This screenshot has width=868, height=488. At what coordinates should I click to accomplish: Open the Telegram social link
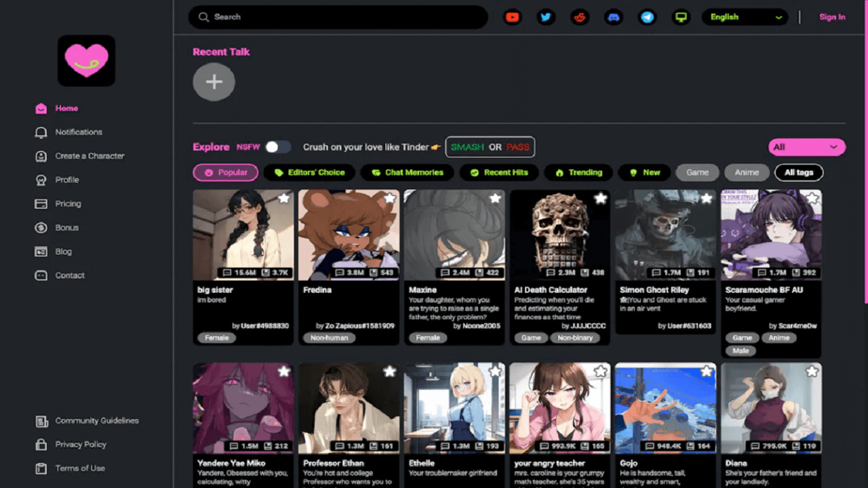(x=648, y=17)
